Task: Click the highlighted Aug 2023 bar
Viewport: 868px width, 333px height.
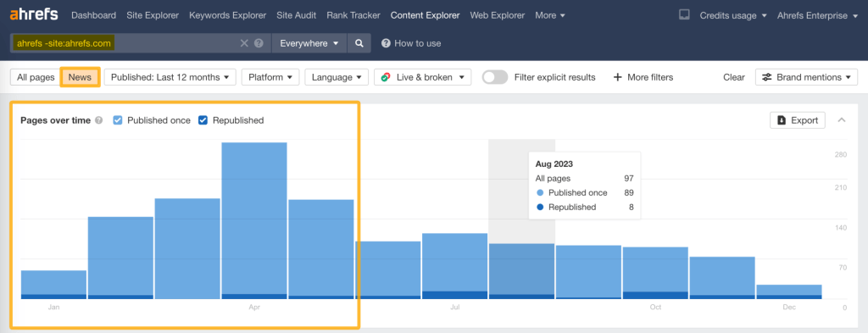Action: tap(521, 271)
